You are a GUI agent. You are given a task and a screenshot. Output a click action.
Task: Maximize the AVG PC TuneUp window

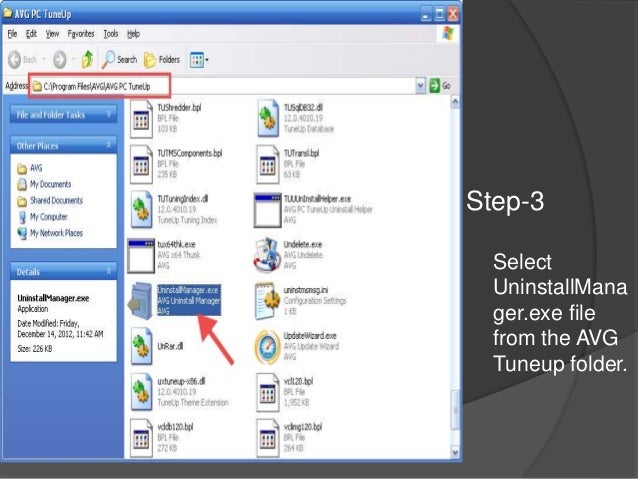click(x=439, y=15)
